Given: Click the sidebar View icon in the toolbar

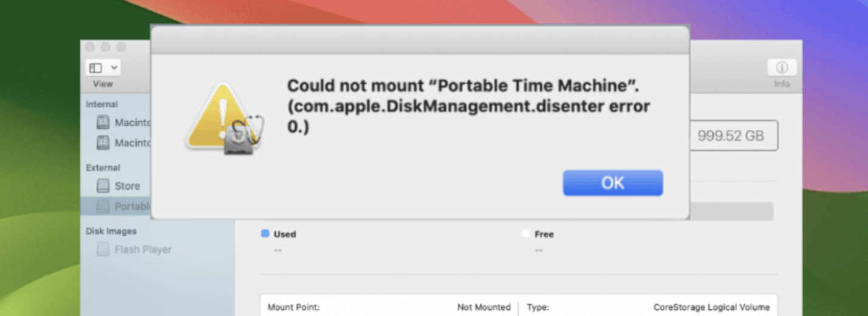Looking at the screenshot, I should [x=96, y=68].
